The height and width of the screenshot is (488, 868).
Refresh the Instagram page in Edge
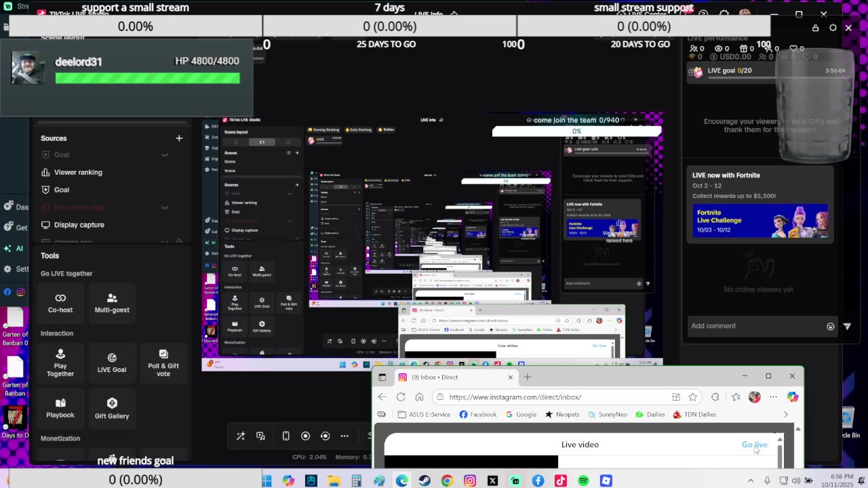(x=401, y=397)
